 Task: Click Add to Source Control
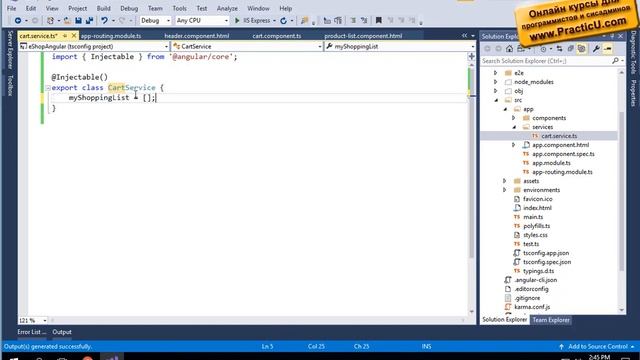[598, 347]
